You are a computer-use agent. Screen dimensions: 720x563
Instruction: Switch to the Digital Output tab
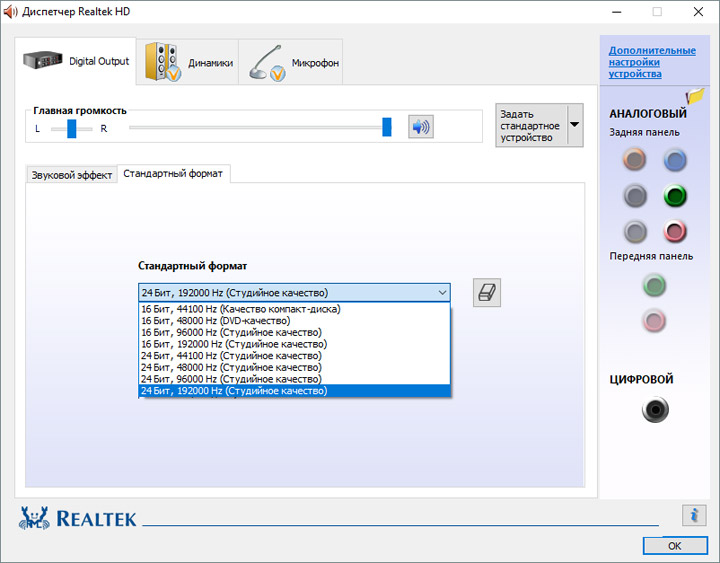pyautogui.click(x=76, y=61)
